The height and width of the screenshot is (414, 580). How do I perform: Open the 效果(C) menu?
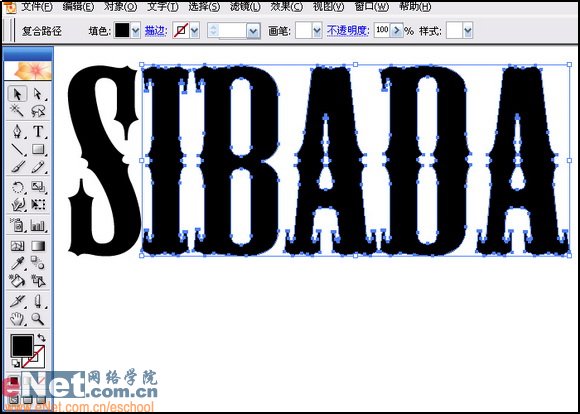click(x=287, y=7)
